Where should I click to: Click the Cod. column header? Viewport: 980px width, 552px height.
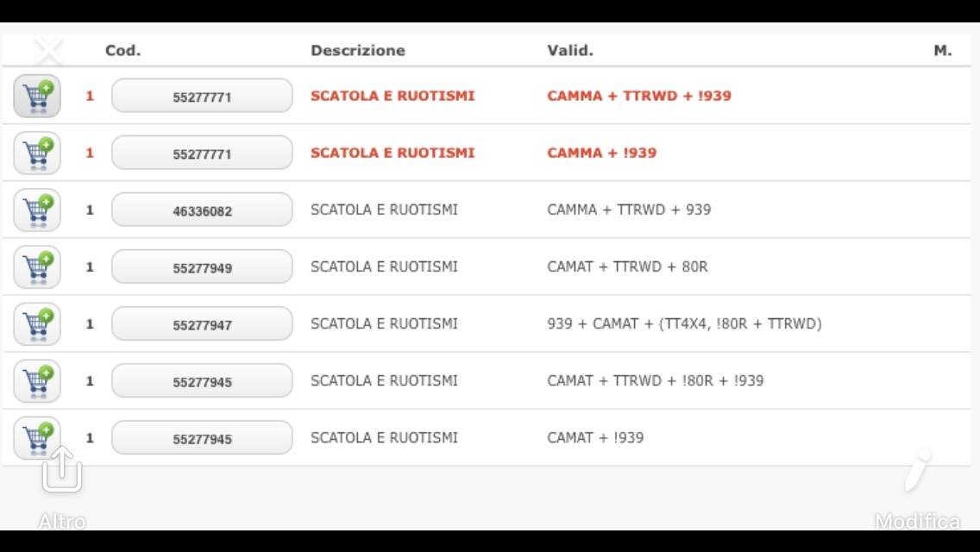click(x=122, y=50)
